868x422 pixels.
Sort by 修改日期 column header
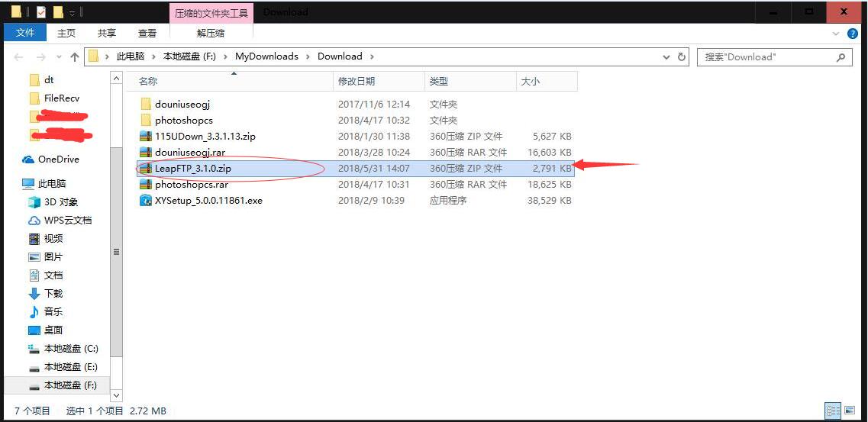(x=379, y=82)
